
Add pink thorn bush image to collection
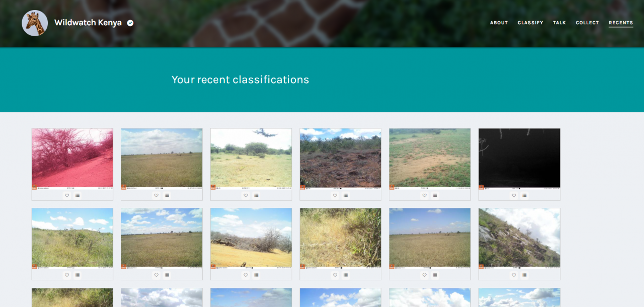click(x=77, y=195)
